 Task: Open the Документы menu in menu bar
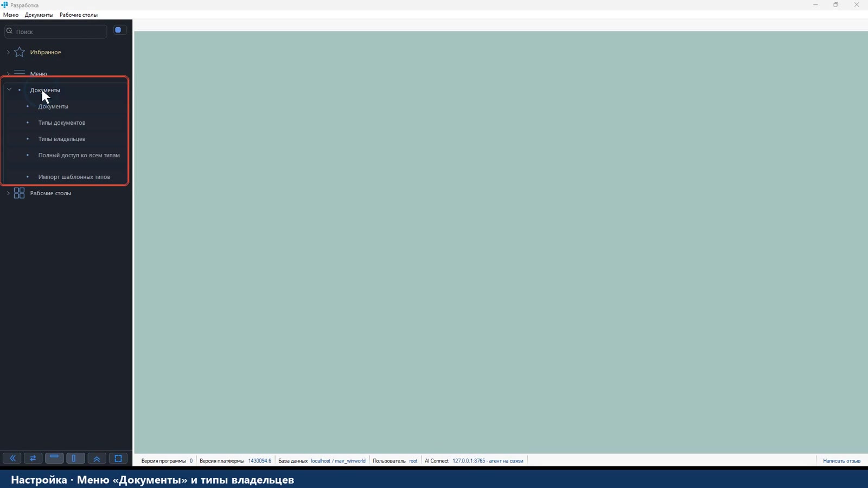pos(39,15)
